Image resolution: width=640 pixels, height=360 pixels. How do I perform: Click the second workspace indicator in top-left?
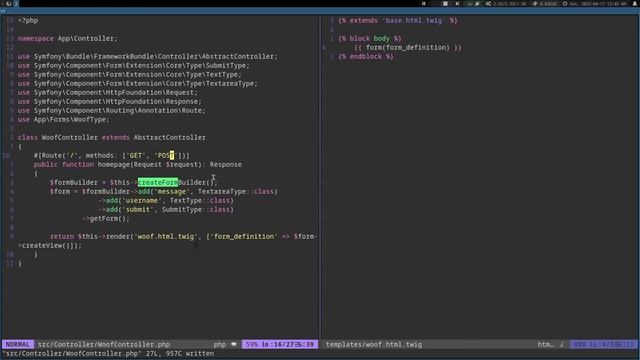(16, 4)
